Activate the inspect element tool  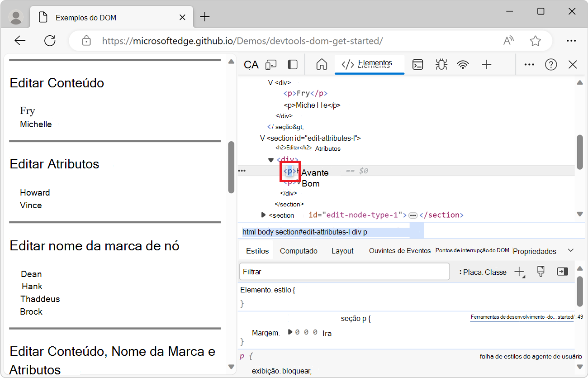251,65
